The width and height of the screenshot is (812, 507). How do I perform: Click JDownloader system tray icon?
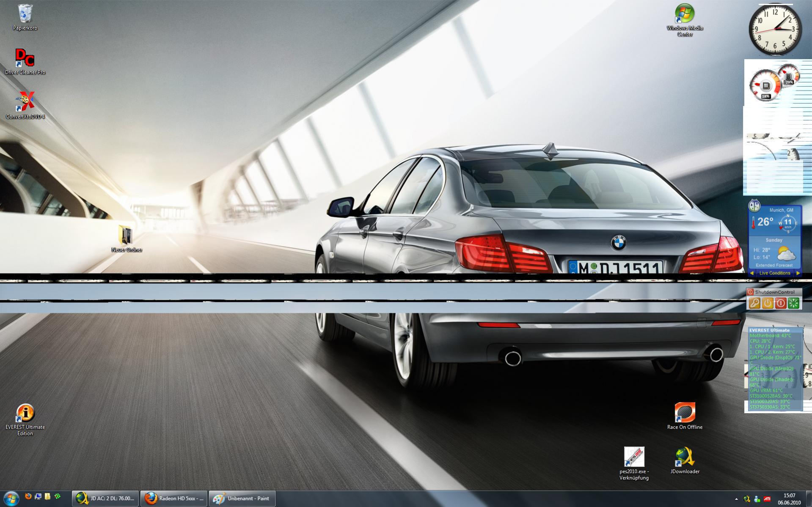pos(747,499)
